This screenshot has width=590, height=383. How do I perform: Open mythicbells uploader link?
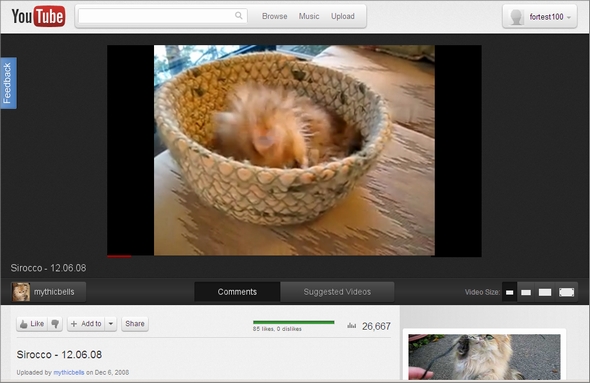69,372
